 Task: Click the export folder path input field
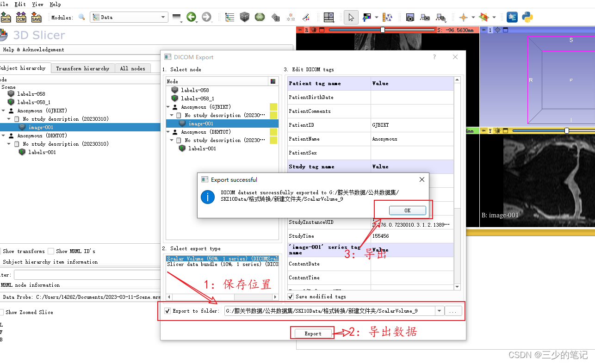[329, 311]
